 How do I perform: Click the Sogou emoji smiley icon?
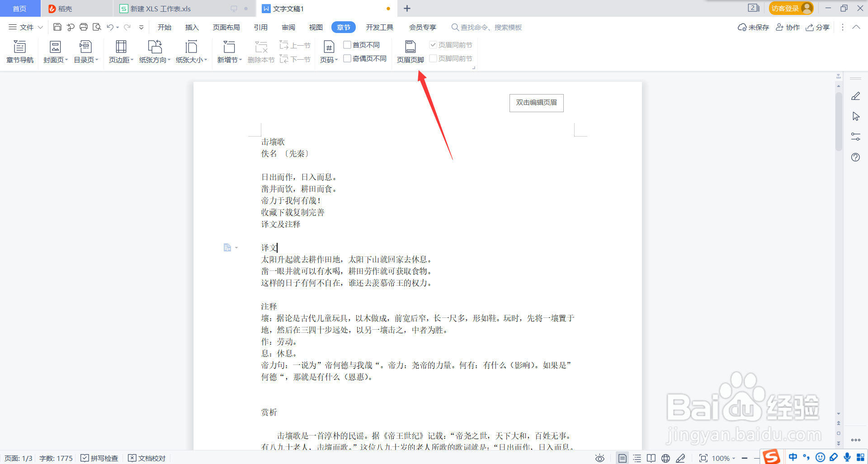pos(820,457)
